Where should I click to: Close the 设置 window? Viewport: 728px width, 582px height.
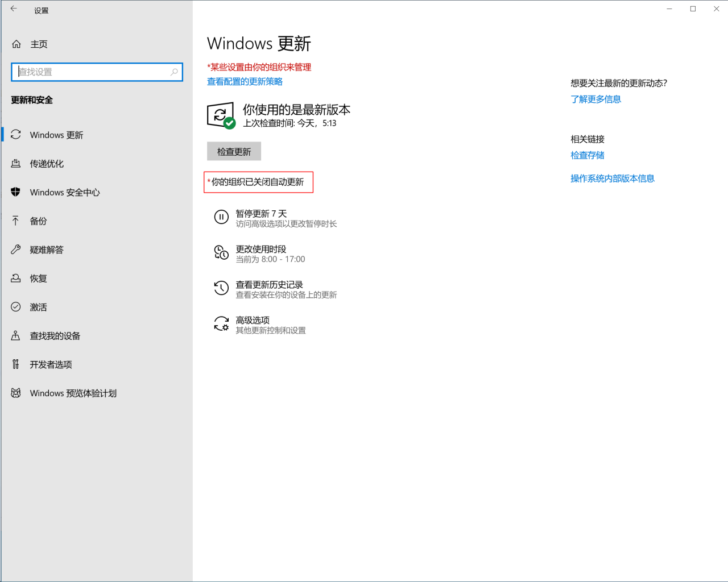[716, 9]
